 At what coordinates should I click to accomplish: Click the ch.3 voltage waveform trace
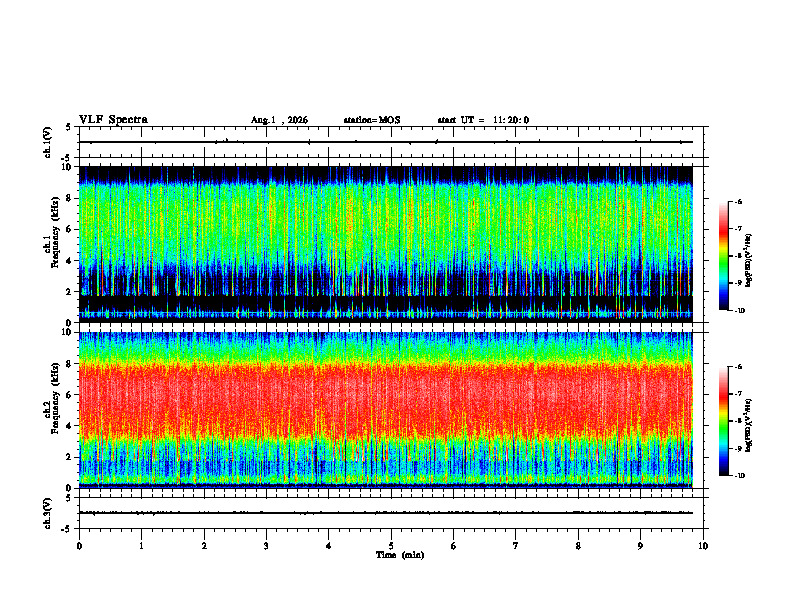385,513
